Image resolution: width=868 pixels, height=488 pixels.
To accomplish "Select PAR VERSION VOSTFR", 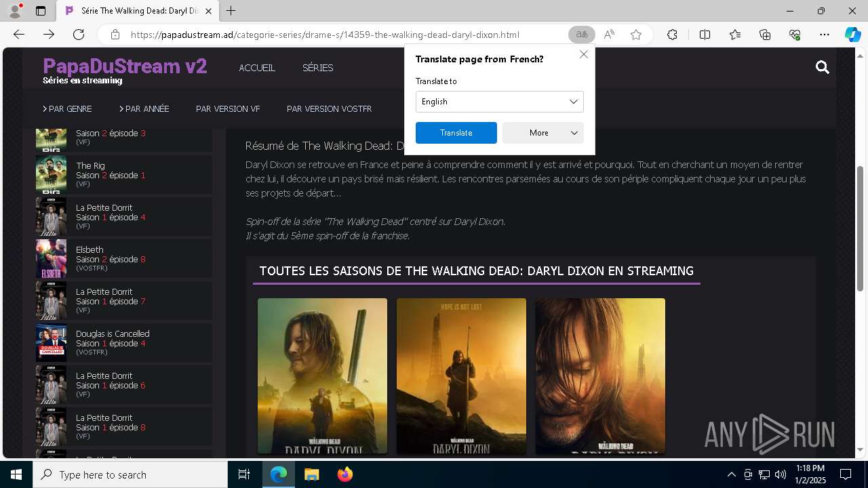I will point(329,108).
